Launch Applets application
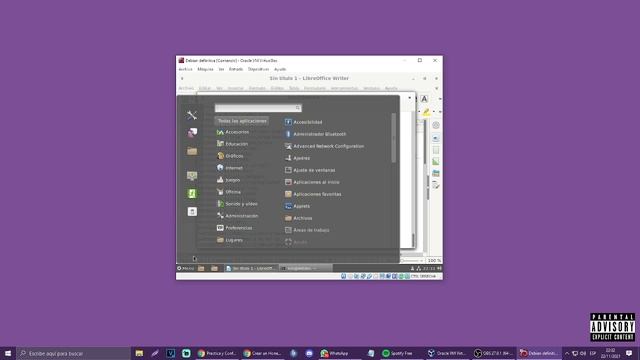The height and width of the screenshot is (360, 640). 297,206
